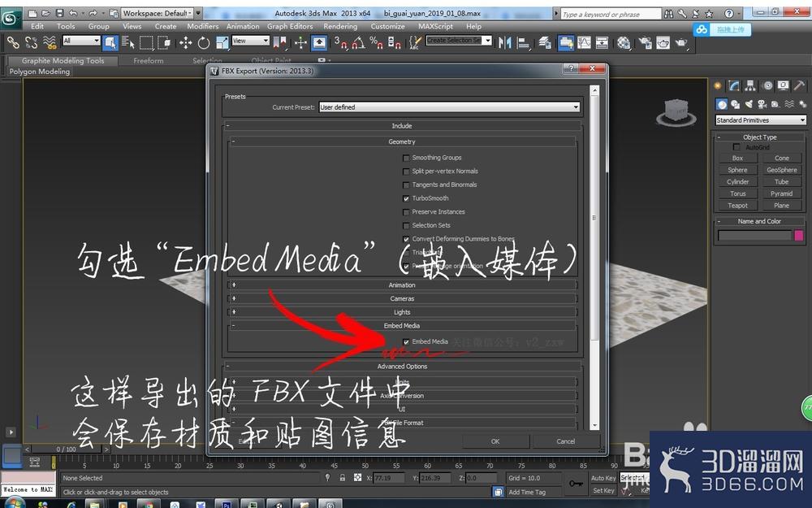812x508 pixels.
Task: Open the Create panel tab icon
Action: 718,86
